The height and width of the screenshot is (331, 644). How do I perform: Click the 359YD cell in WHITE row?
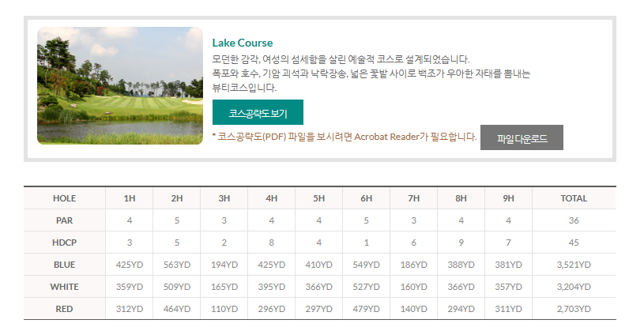click(x=130, y=287)
